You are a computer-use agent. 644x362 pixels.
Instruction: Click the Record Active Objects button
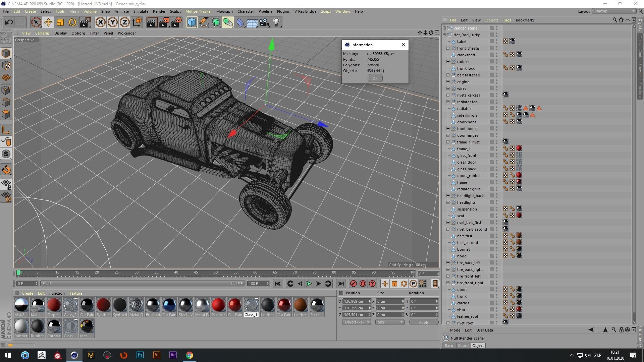[x=353, y=284]
